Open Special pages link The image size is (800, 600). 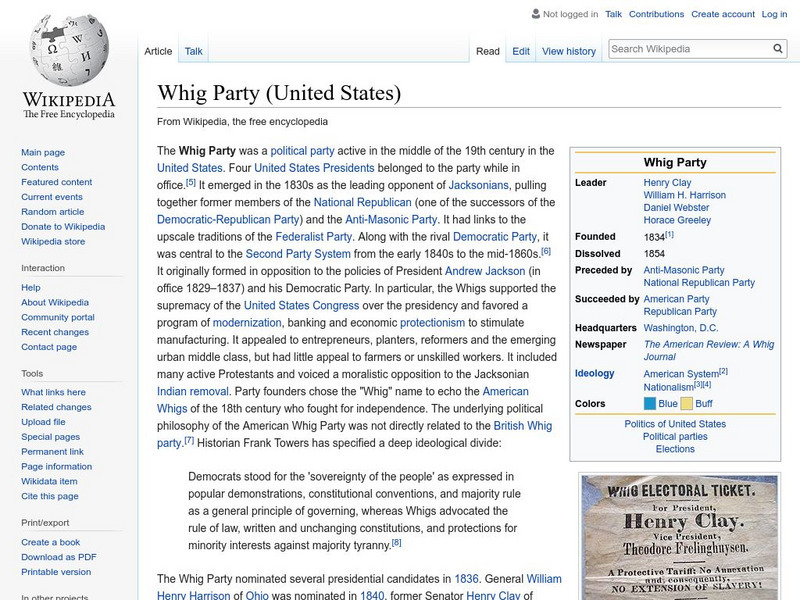(51, 436)
